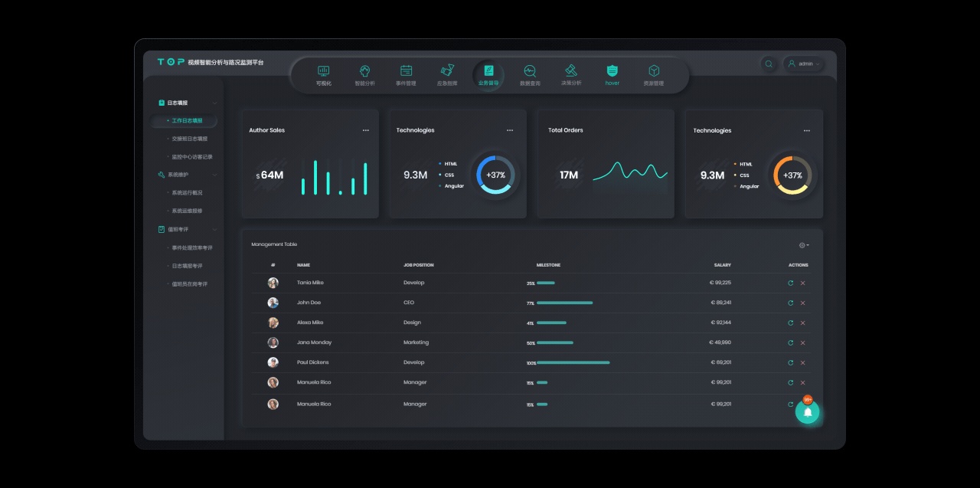Select the active 业务督导 nav icon

488,70
